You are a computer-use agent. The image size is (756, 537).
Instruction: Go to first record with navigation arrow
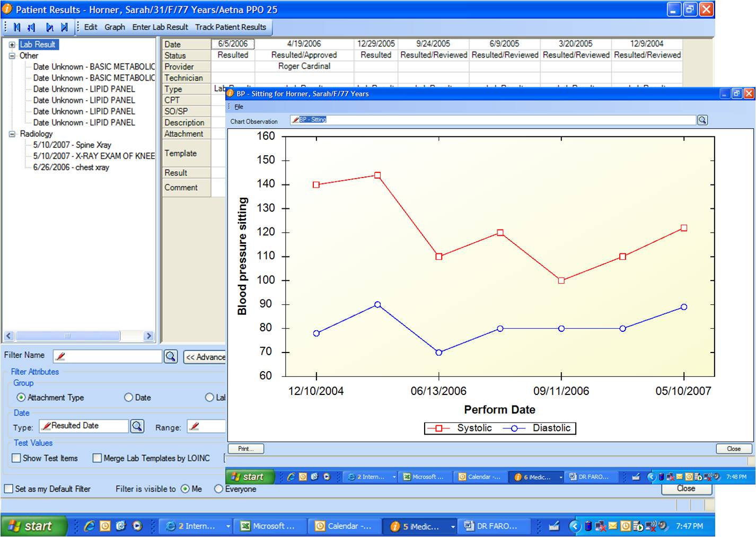click(x=17, y=27)
